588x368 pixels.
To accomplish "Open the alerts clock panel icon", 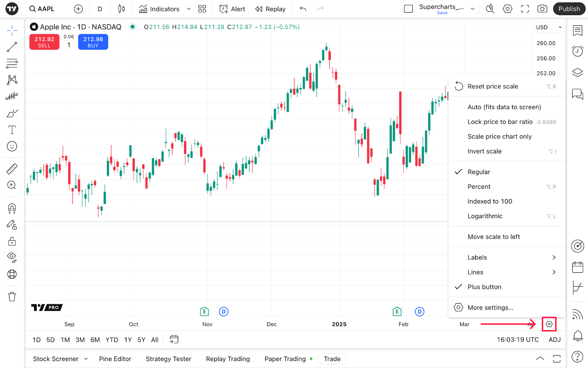I will coord(578,51).
